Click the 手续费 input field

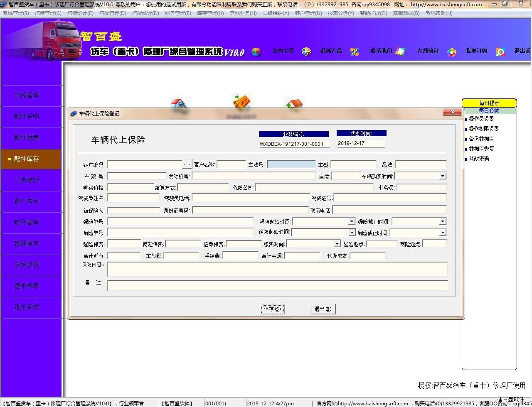pyautogui.click(x=241, y=255)
